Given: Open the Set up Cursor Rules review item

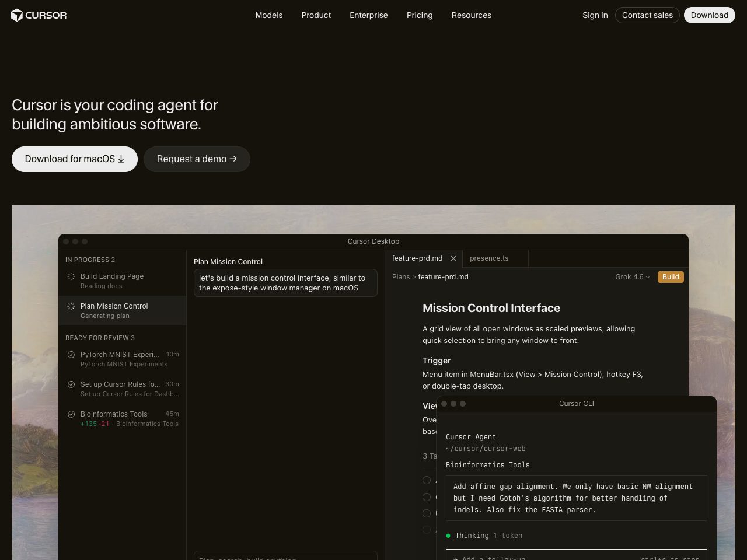Looking at the screenshot, I should click(x=123, y=388).
